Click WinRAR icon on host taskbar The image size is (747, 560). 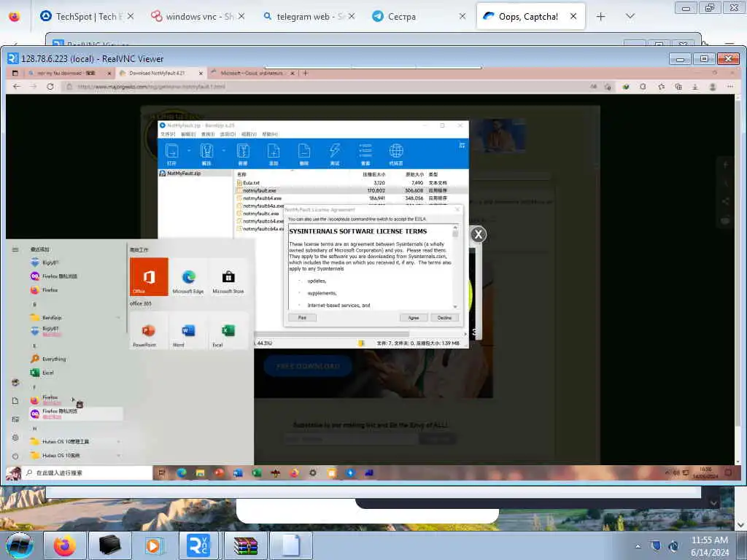point(245,545)
